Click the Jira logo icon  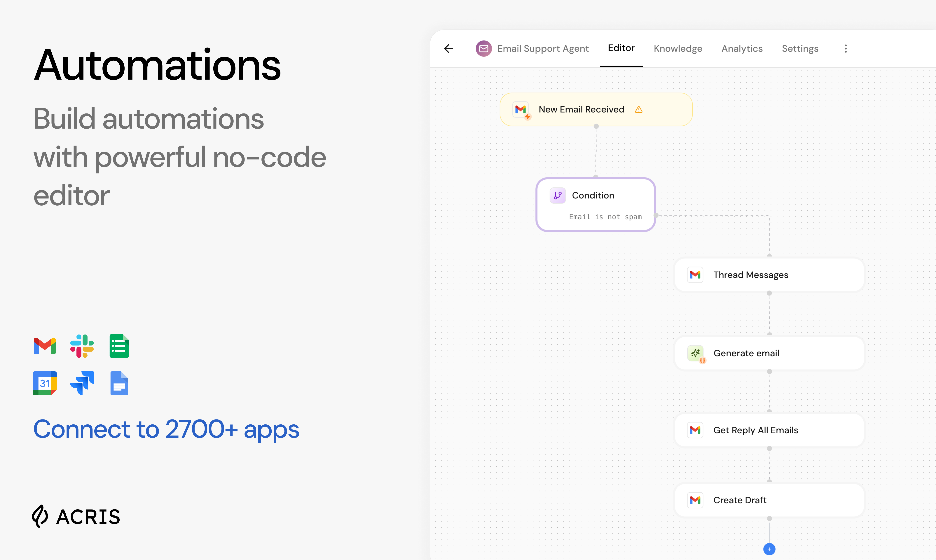[x=82, y=383]
